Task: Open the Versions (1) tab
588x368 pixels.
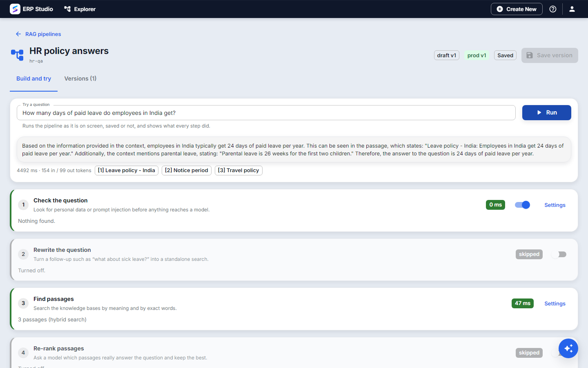Action: [80, 79]
